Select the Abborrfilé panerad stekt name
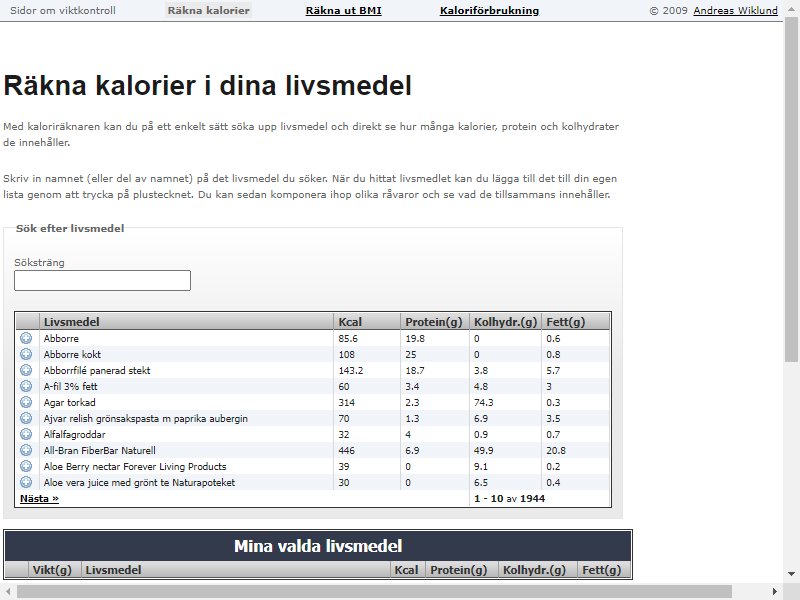800x600 pixels. click(97, 370)
